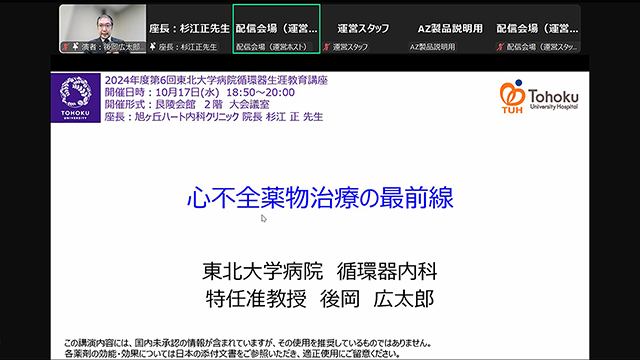
Task: Click the disclaimer text at the slide bottom
Action: (x=248, y=348)
